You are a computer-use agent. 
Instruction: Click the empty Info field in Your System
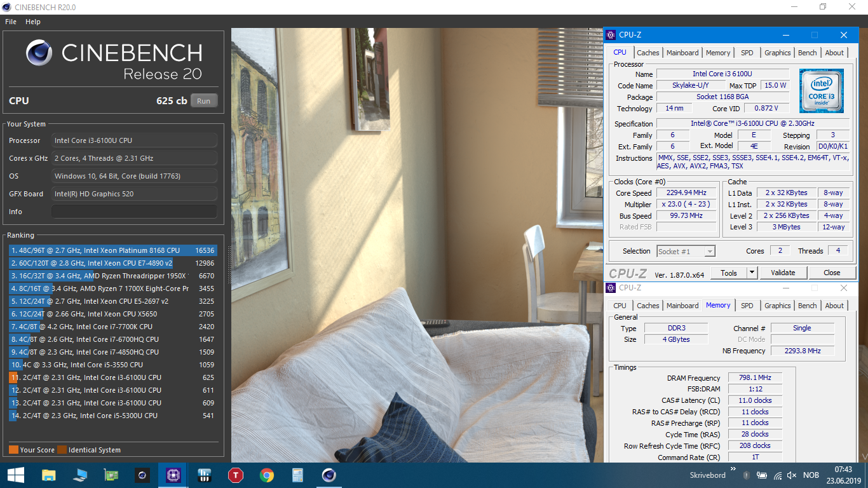[x=134, y=212]
